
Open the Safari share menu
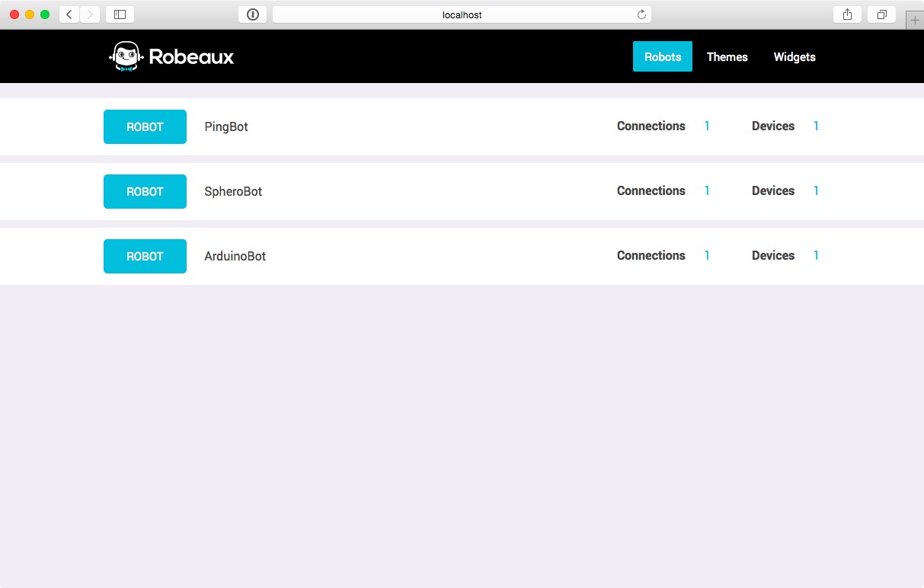tap(848, 14)
